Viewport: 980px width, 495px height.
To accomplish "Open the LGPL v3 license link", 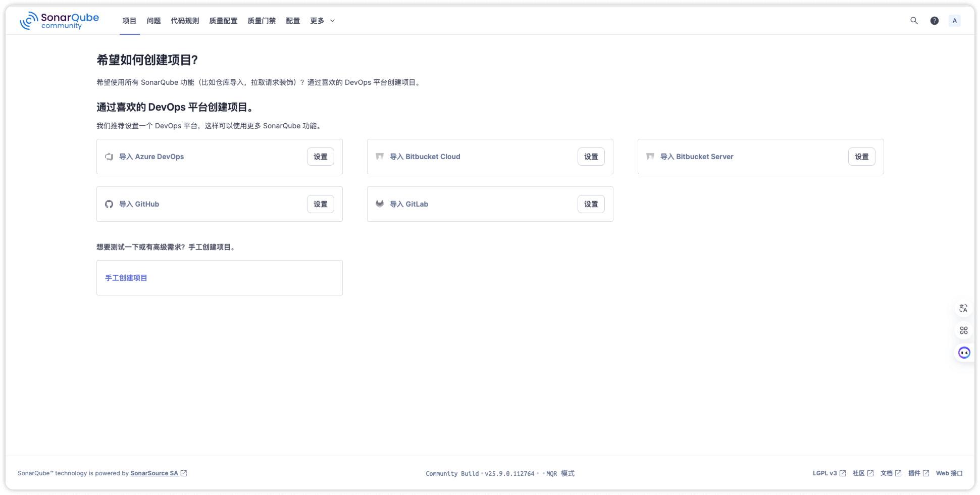I will 825,473.
